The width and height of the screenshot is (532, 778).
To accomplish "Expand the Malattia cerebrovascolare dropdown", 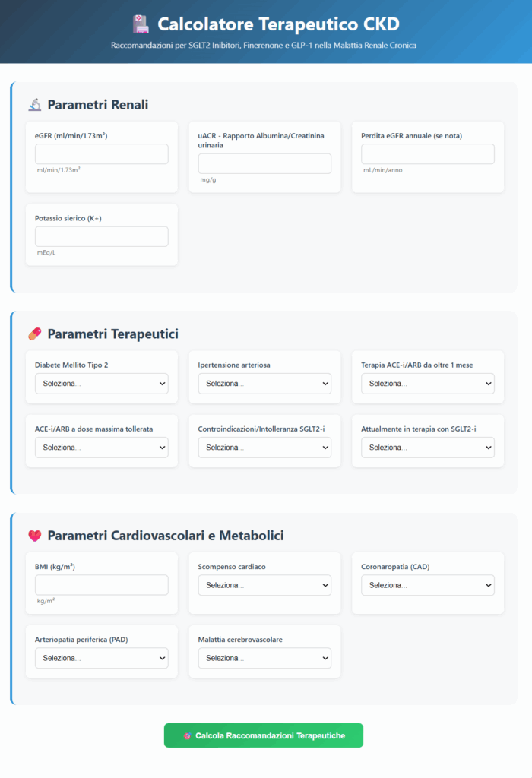I will pyautogui.click(x=264, y=658).
